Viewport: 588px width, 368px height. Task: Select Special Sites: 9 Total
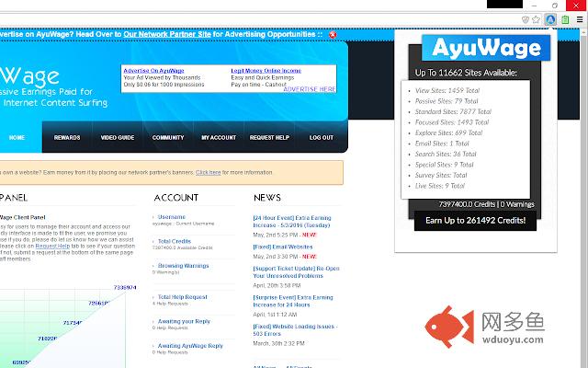tap(444, 165)
